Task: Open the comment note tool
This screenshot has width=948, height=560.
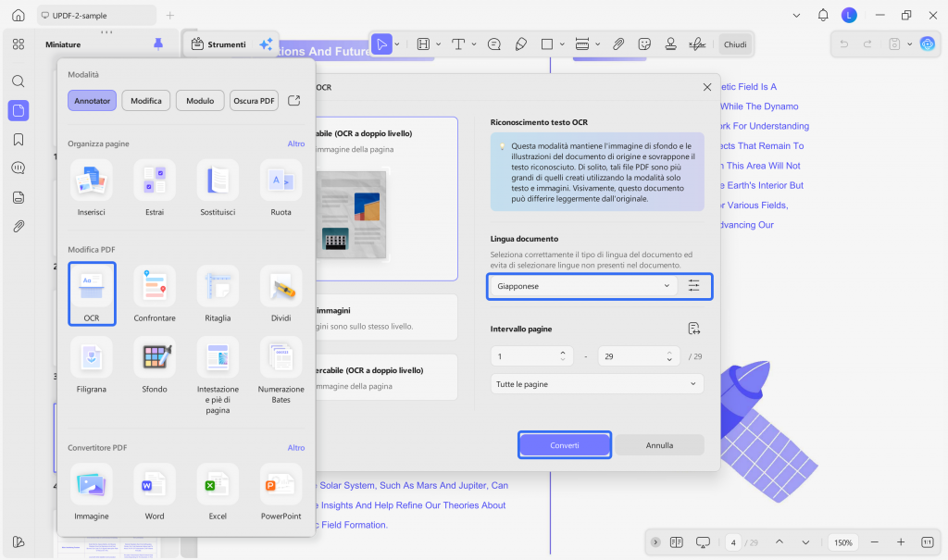Action: point(494,44)
